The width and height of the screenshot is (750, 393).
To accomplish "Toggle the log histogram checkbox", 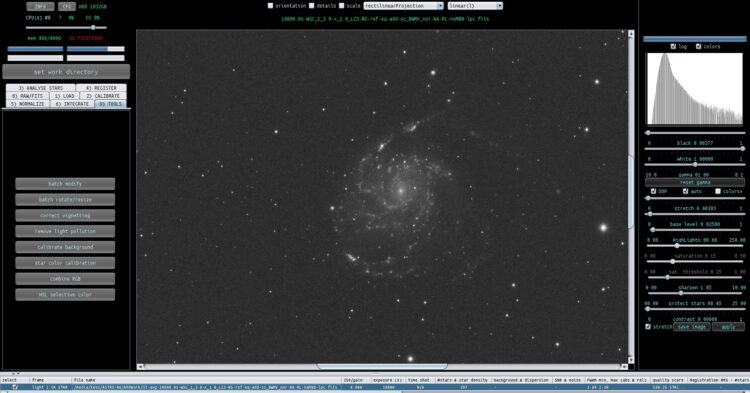I will 673,46.
